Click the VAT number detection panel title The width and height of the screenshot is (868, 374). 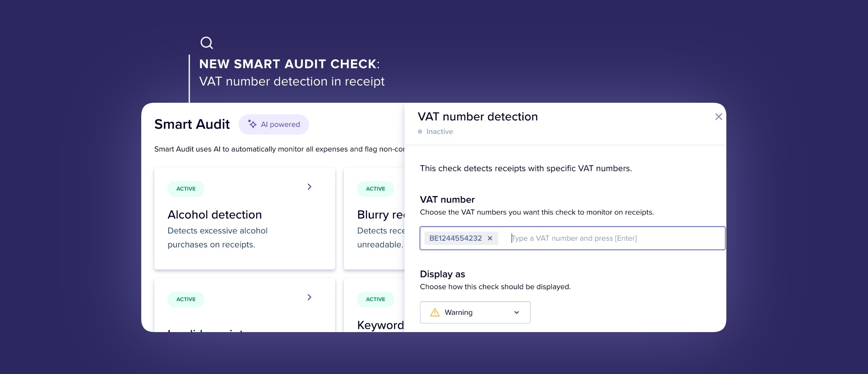tap(478, 117)
